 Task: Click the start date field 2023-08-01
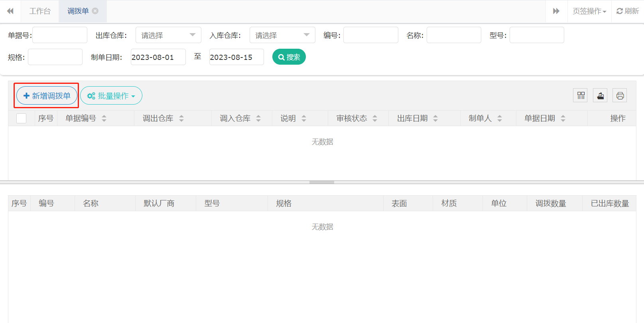tap(158, 57)
